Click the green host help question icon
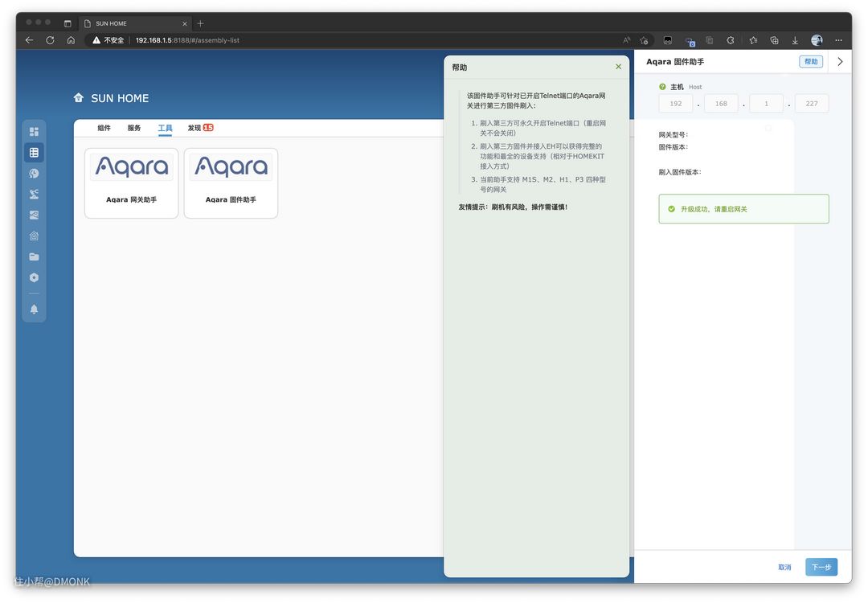Image resolution: width=868 pixels, height=603 pixels. point(662,87)
